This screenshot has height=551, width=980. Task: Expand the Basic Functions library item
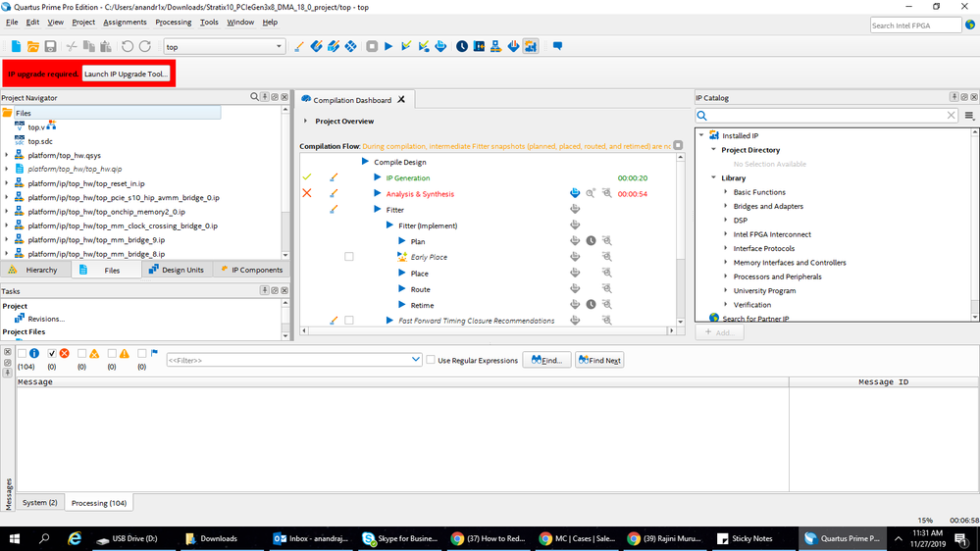[x=726, y=192]
